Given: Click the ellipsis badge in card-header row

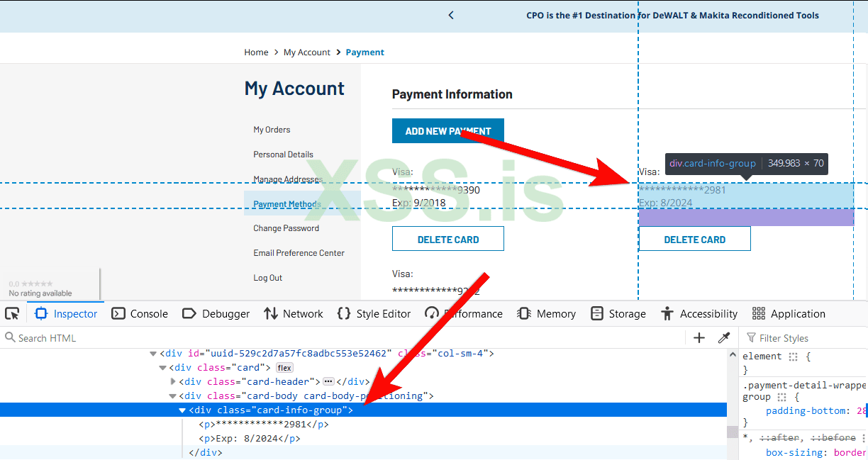Looking at the screenshot, I should [x=328, y=381].
